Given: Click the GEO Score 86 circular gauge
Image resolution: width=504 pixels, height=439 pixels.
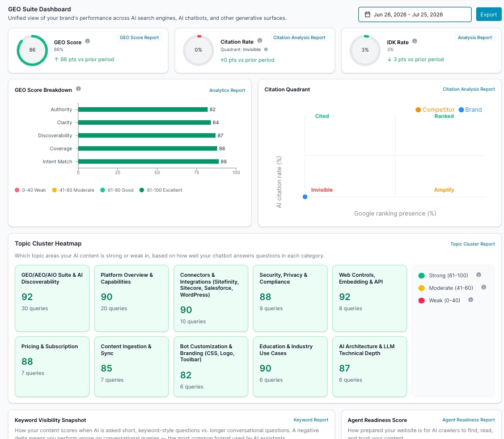Looking at the screenshot, I should point(32,50).
